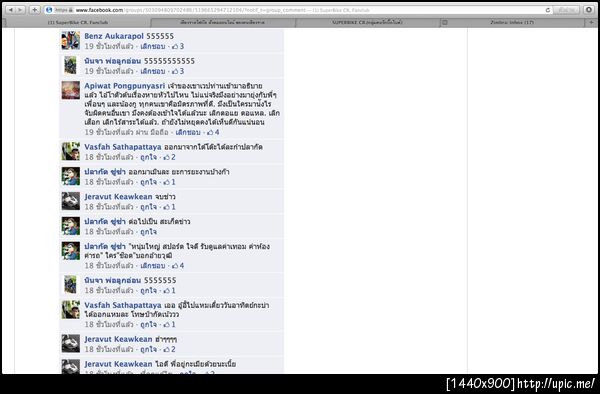Open the 2-likes thumbs-up on Jeravut's ฮ่าๆๆๆ comment
Screen dimensions: 600x394
click(x=169, y=349)
